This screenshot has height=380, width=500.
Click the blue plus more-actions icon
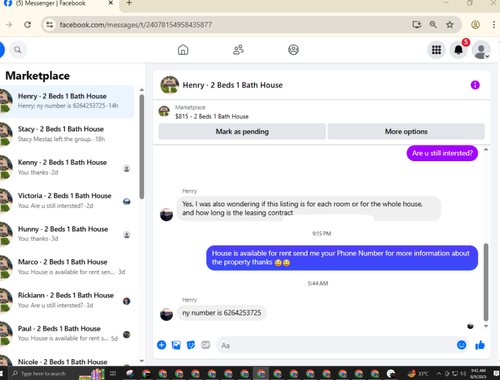point(161,345)
